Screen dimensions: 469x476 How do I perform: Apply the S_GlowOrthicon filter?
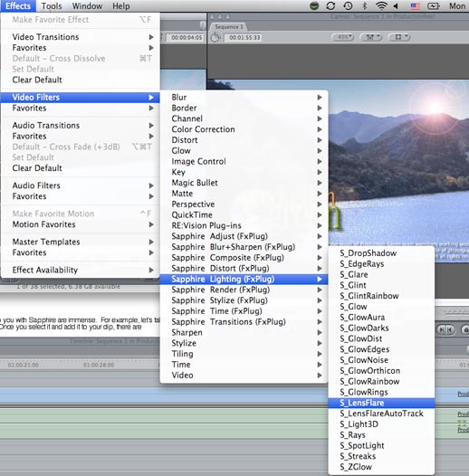381,371
